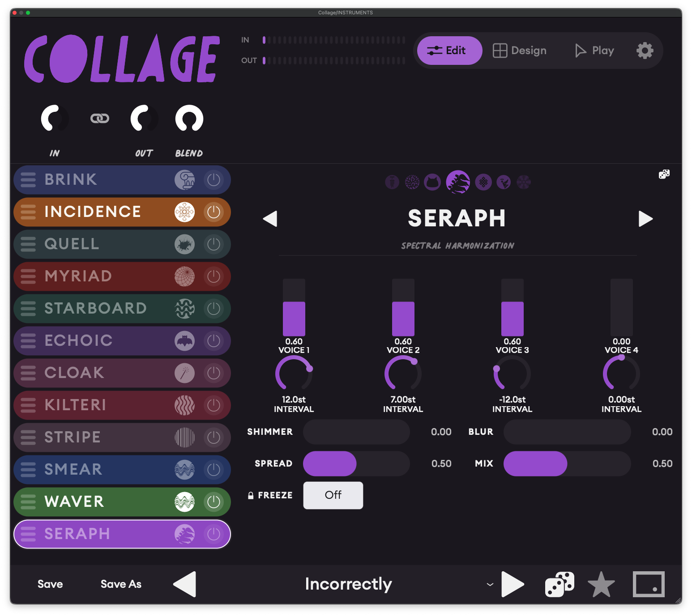The height and width of the screenshot is (616, 692).
Task: Switch to the Edit tab
Action: [x=449, y=51]
